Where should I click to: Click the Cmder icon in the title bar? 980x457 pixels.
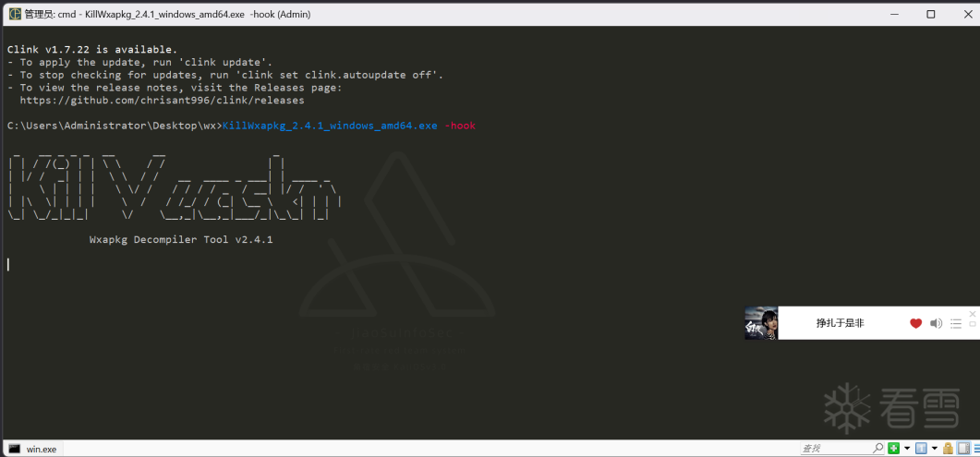[15, 14]
